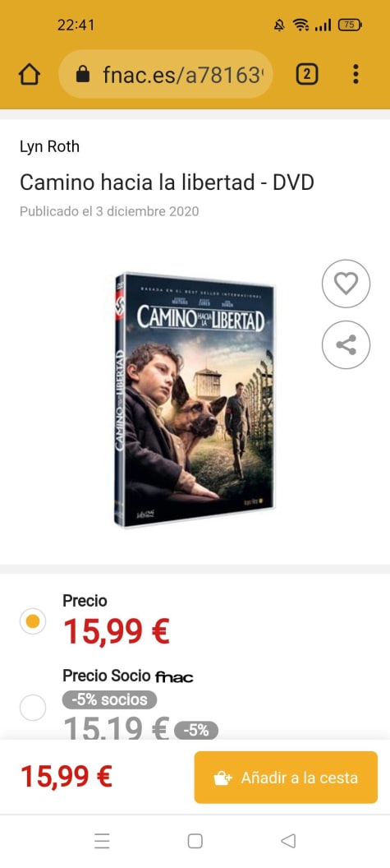The height and width of the screenshot is (868, 390).
Task: Tap the basket icon inside the add-to-cart button
Action: coord(223,778)
